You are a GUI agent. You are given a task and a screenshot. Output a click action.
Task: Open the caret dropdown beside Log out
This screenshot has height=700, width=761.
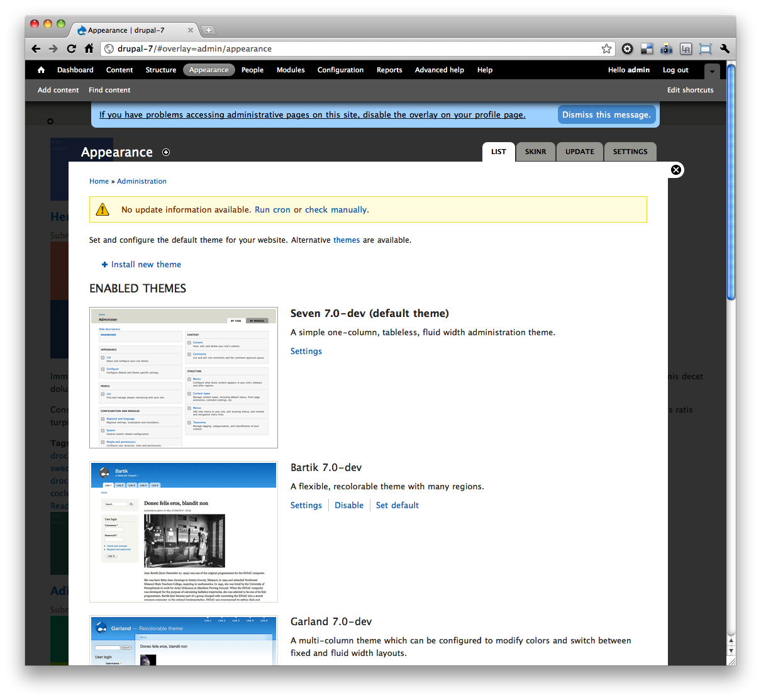[711, 71]
